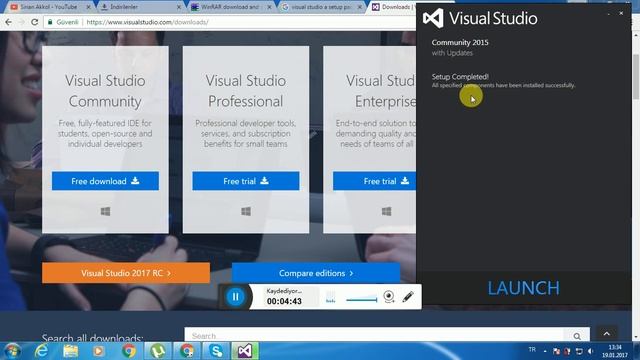The height and width of the screenshot is (360, 640).
Task: Click the TR language indicator in the tray
Action: point(532,350)
